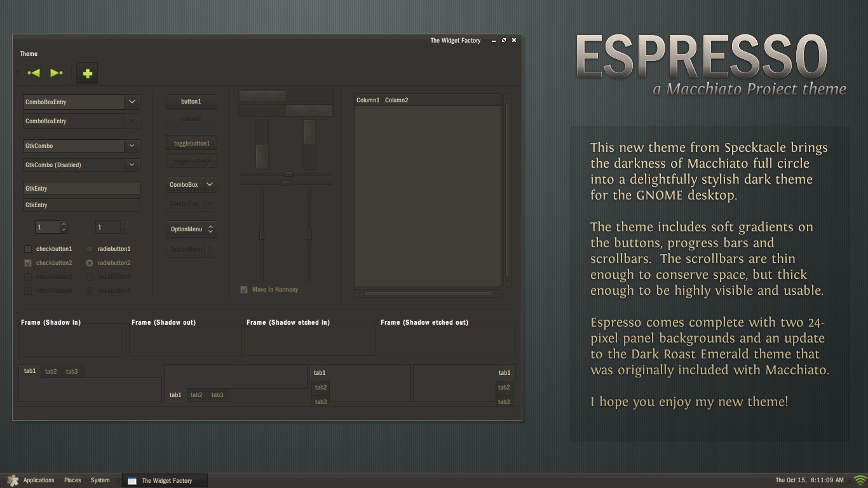Click the left vertical slider handle
868x488 pixels.
click(261, 235)
